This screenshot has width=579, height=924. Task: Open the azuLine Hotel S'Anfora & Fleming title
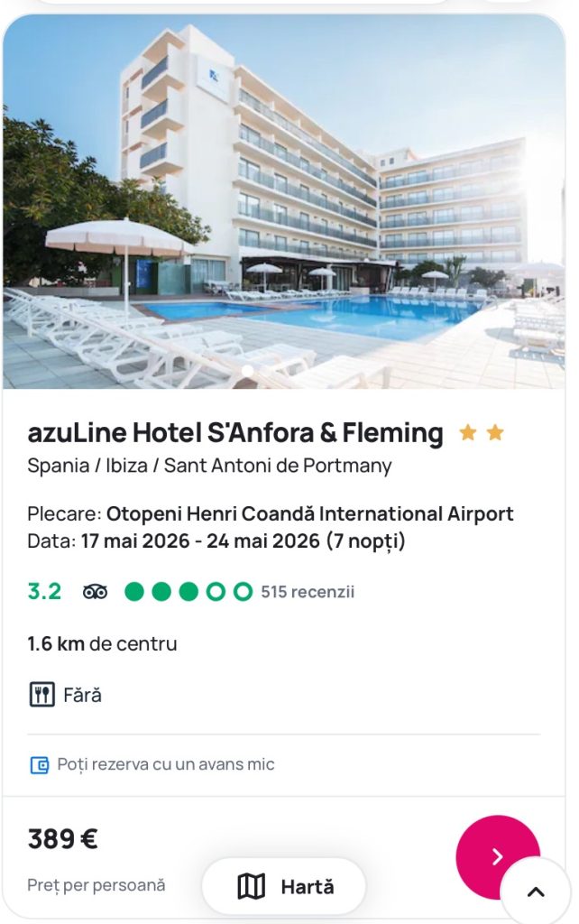tap(235, 433)
